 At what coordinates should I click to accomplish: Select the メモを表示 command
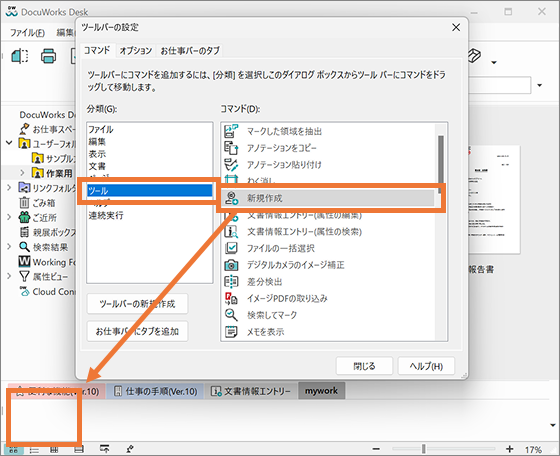click(265, 332)
